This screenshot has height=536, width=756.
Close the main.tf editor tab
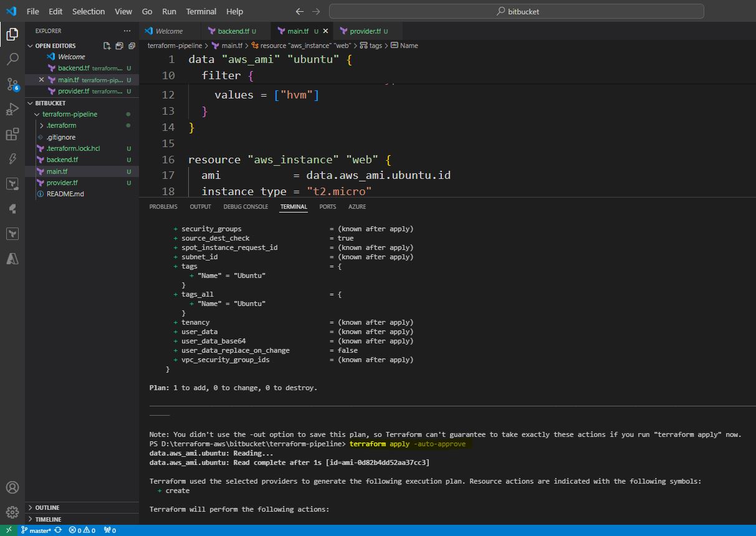326,31
